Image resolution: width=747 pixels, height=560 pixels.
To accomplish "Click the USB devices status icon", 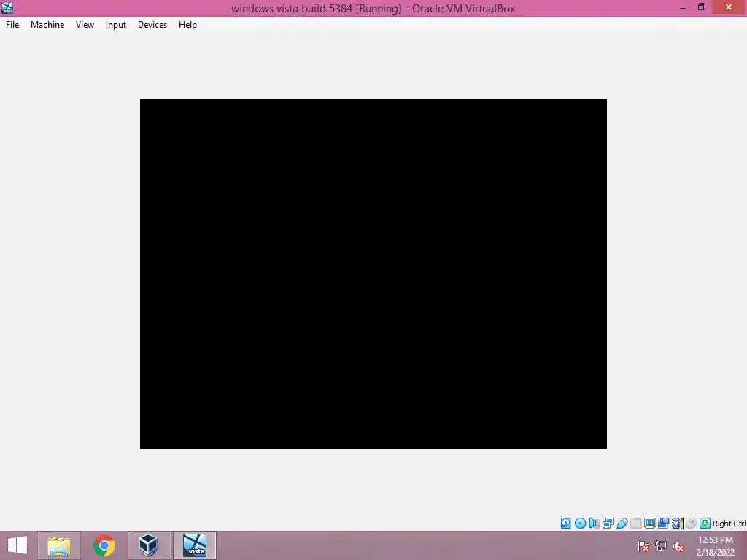I will pyautogui.click(x=622, y=524).
